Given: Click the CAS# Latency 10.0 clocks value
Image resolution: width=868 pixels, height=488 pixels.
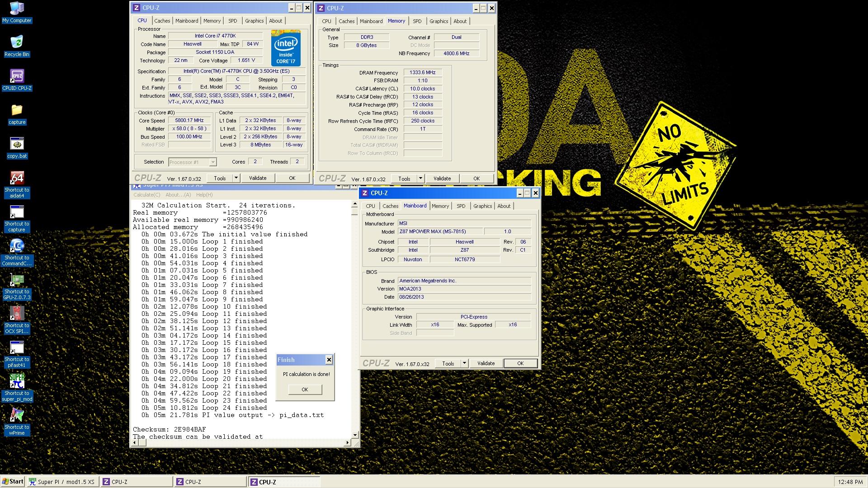Looking at the screenshot, I should point(423,89).
